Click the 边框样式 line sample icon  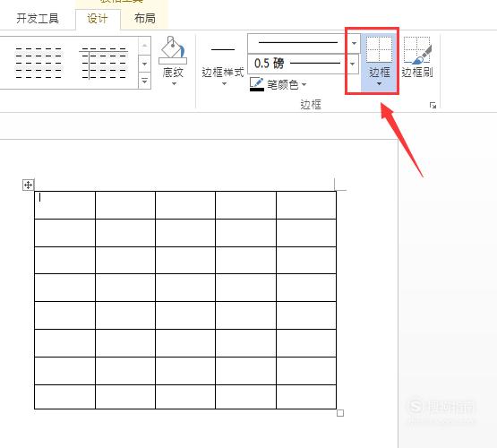click(x=223, y=49)
